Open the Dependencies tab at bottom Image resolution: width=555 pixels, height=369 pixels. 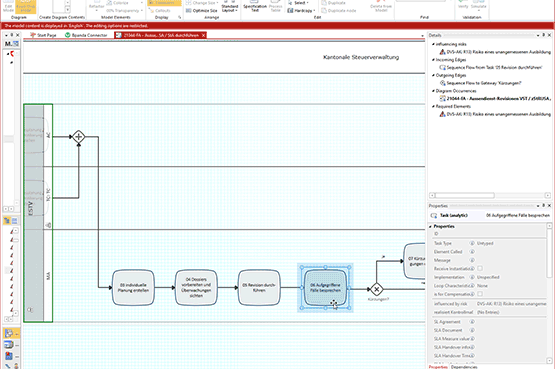[464, 367]
